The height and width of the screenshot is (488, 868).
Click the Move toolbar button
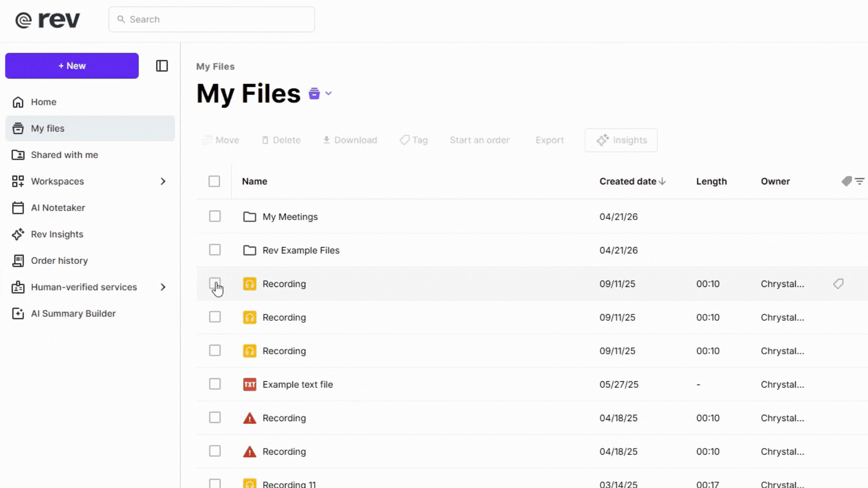[221, 140]
